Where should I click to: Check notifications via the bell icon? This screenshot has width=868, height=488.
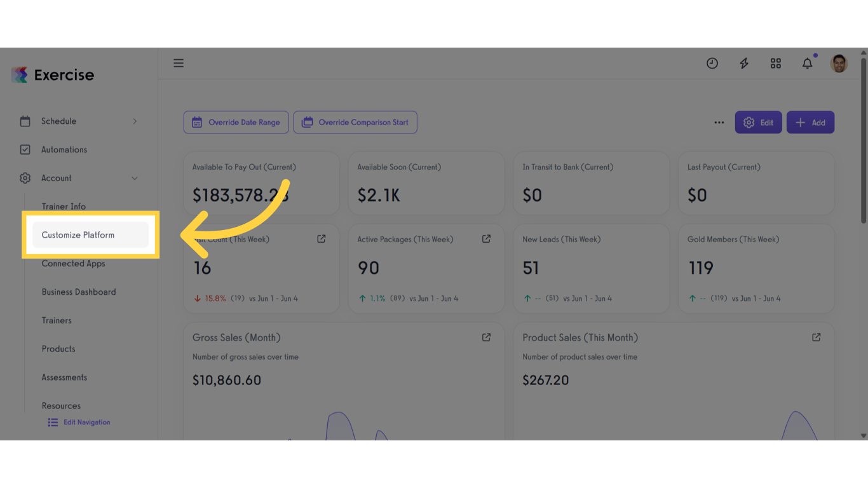[807, 64]
